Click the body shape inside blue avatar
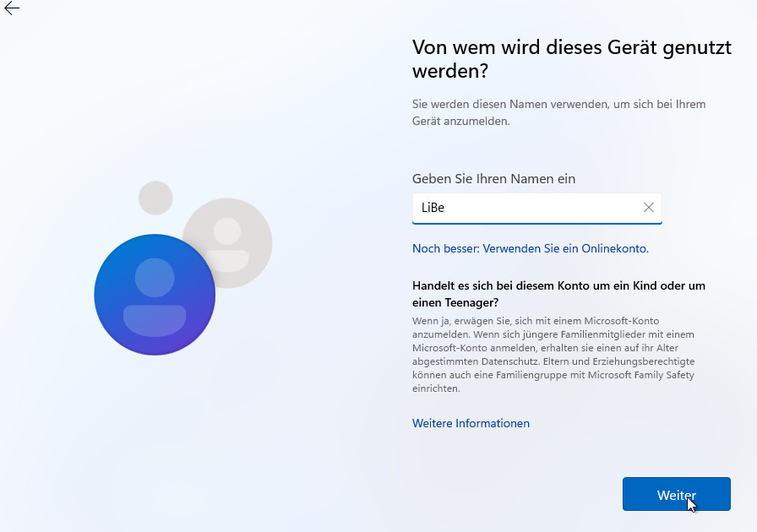The height and width of the screenshot is (532, 757). tap(155, 319)
